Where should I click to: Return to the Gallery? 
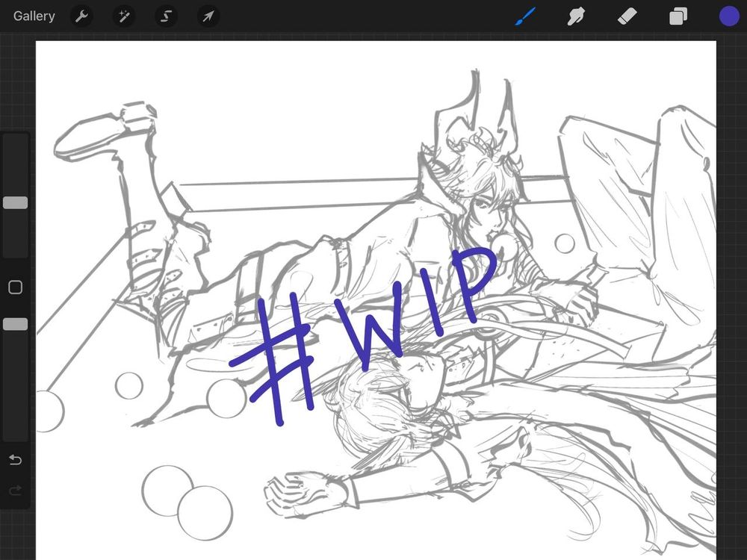(x=34, y=16)
